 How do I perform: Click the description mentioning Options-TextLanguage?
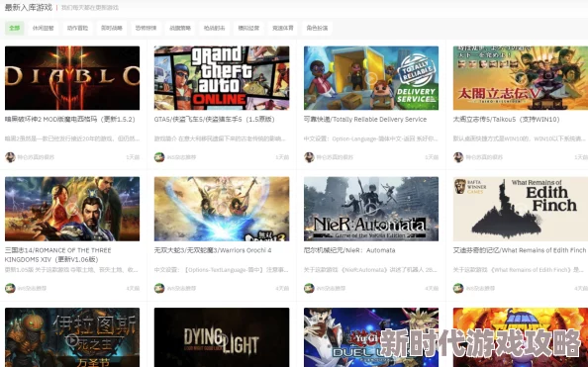click(222, 270)
